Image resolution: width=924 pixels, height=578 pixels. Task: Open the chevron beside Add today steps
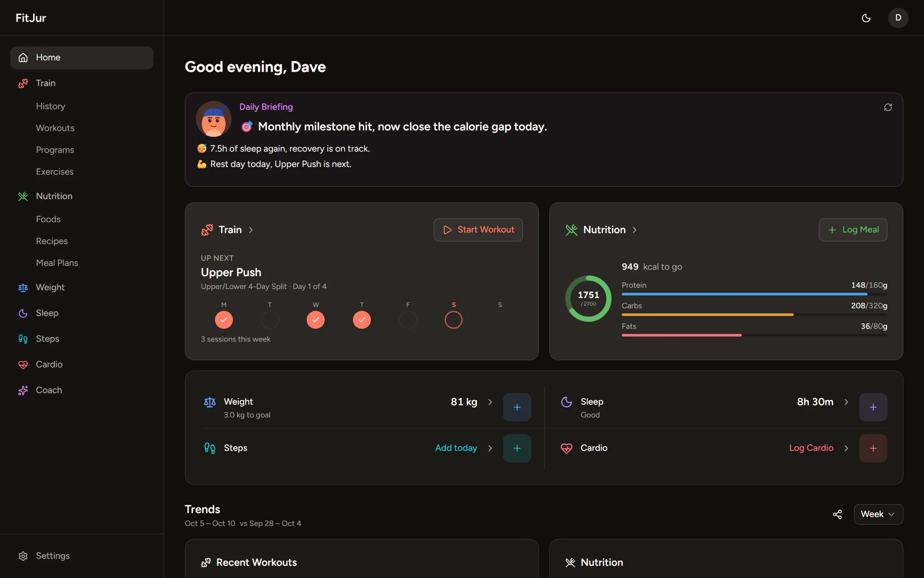pyautogui.click(x=490, y=448)
